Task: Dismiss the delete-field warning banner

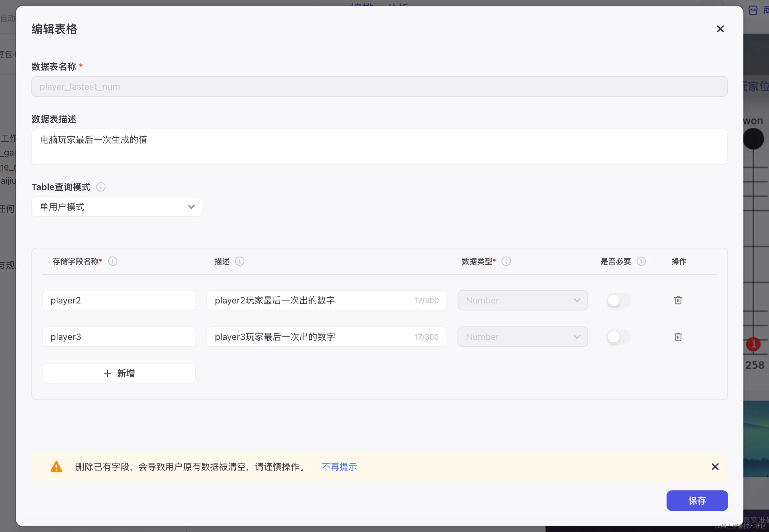Action: pyautogui.click(x=715, y=467)
